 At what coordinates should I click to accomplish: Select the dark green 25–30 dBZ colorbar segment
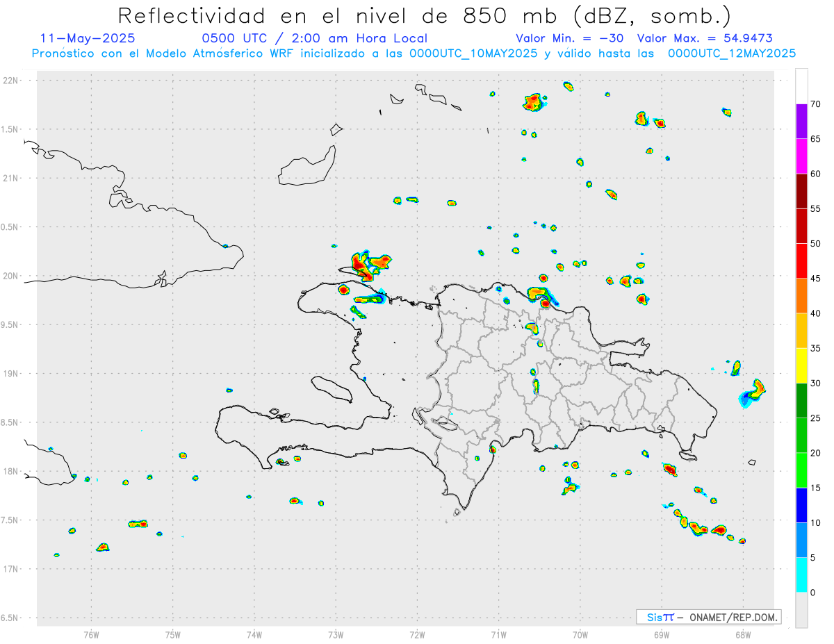click(802, 401)
